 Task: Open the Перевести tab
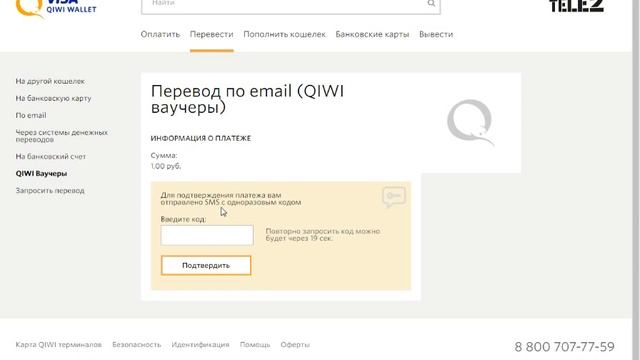(x=211, y=34)
